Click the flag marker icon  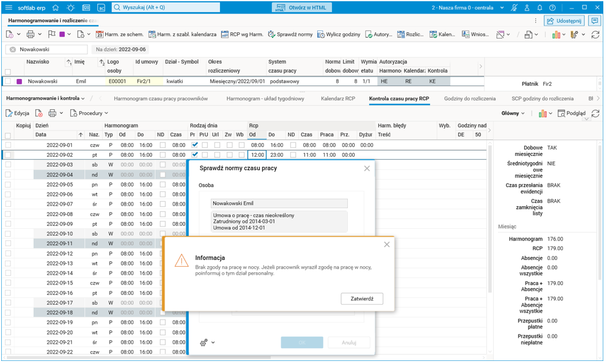(52, 34)
